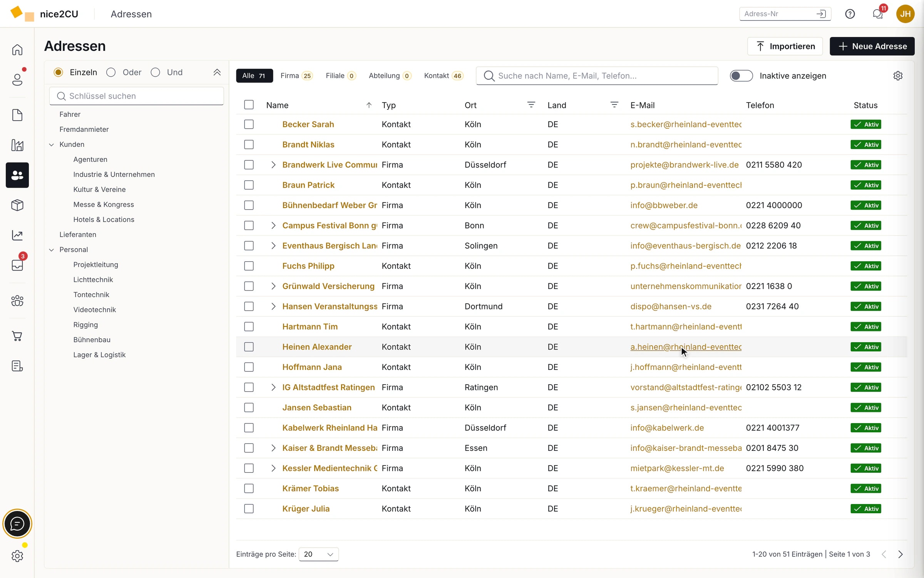Open the user icon with red dot in sidebar
924x578 pixels.
[17, 79]
